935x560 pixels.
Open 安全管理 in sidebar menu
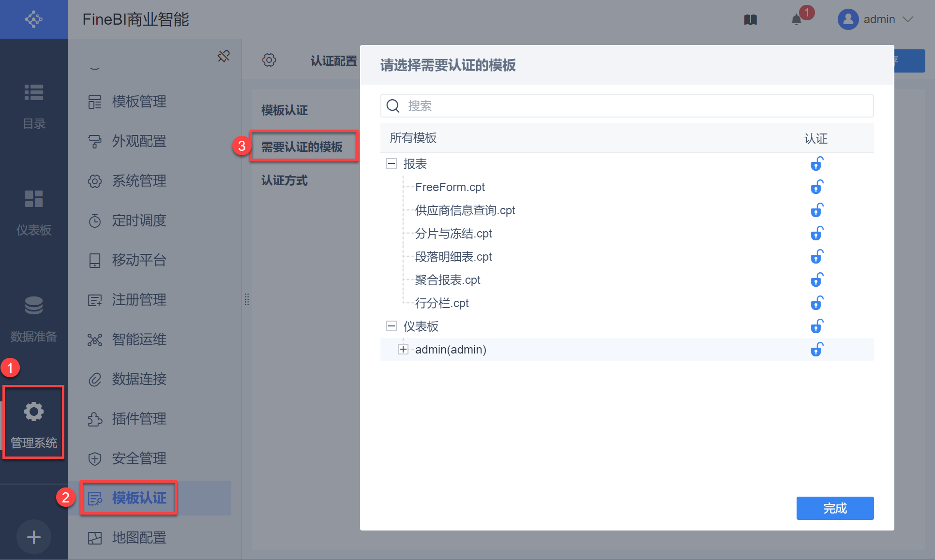point(139,458)
